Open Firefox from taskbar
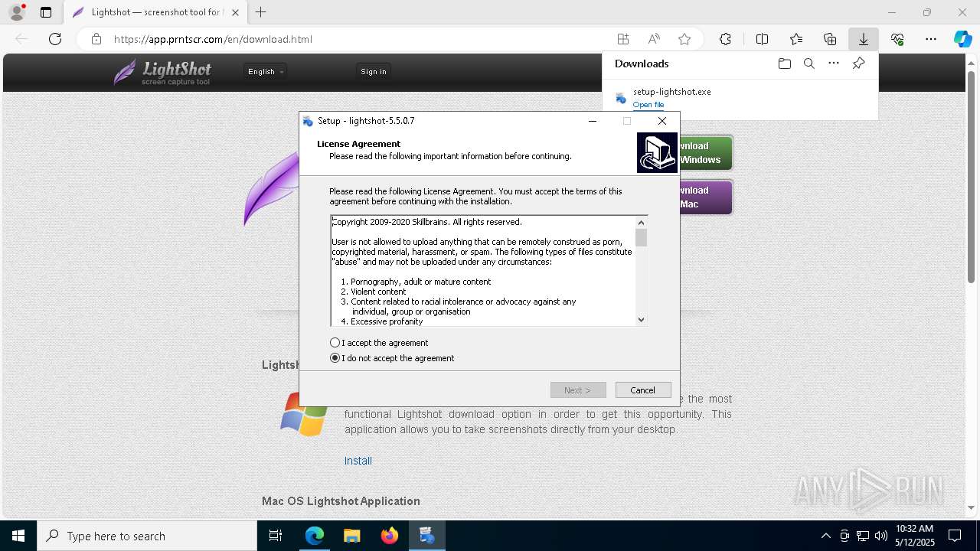This screenshot has height=551, width=980. [389, 536]
